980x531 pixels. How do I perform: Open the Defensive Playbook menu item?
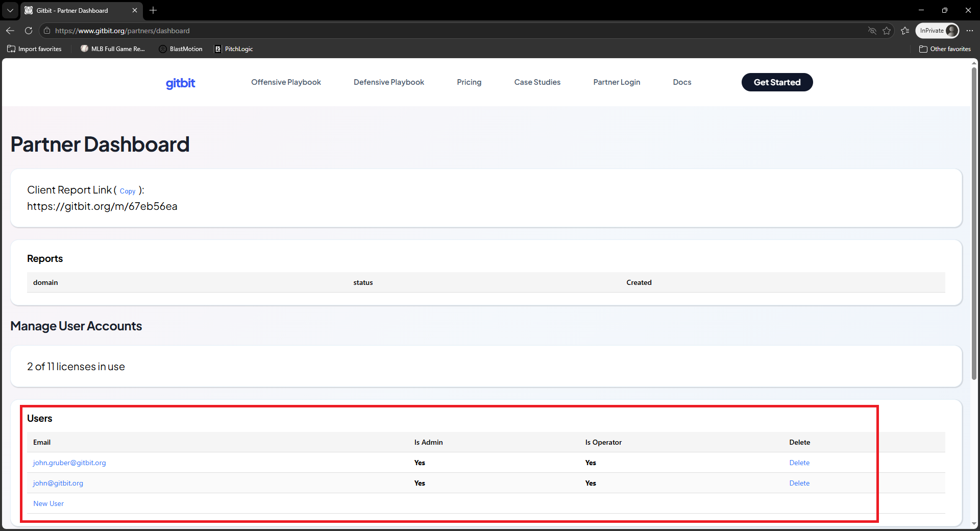388,82
